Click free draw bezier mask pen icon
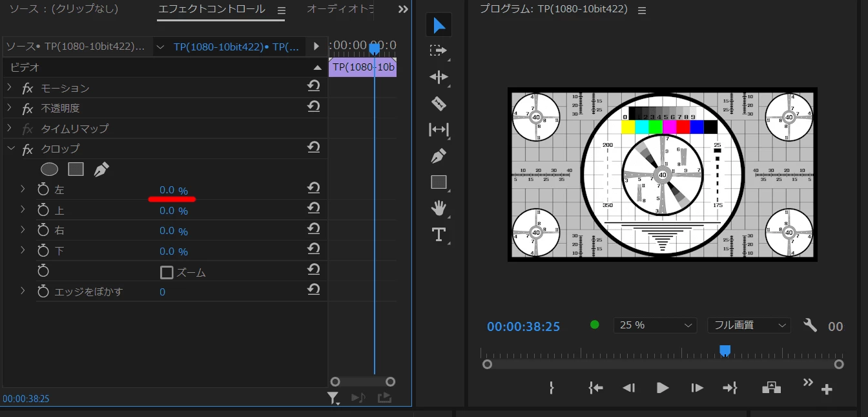The image size is (868, 417). click(101, 169)
